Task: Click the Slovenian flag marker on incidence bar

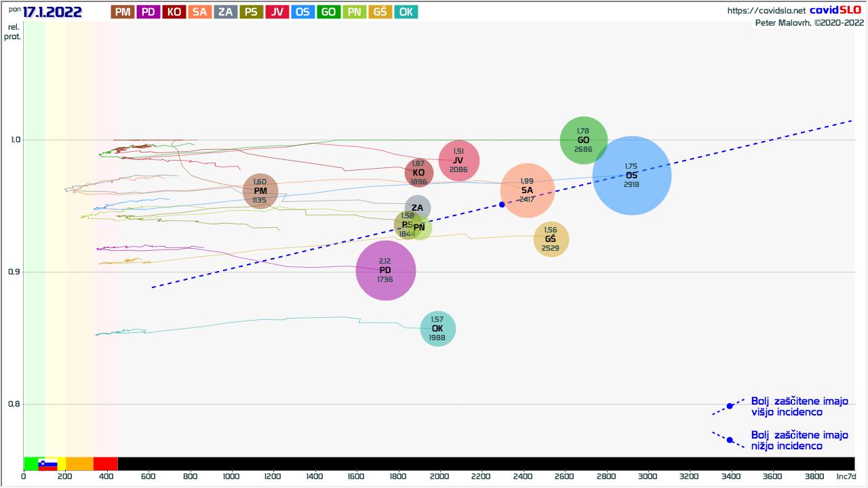Action: (47, 464)
